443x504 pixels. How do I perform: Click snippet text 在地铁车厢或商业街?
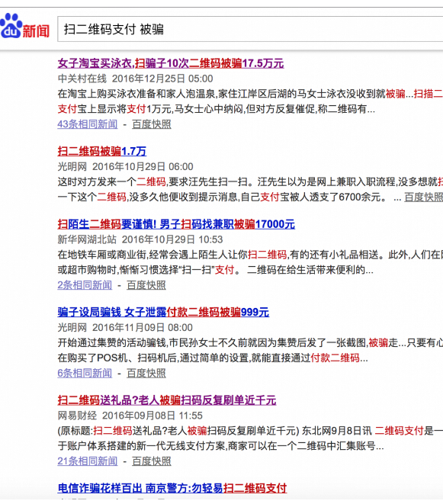pos(102,255)
